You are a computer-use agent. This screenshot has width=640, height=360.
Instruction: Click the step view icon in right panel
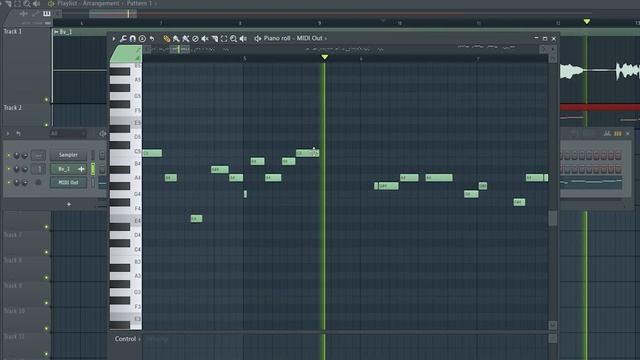pyautogui.click(x=618, y=133)
